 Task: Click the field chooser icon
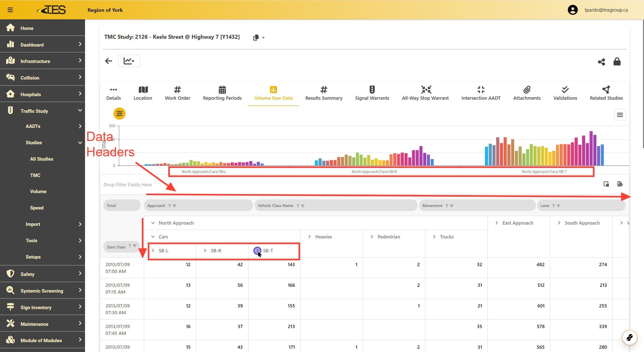coord(606,184)
